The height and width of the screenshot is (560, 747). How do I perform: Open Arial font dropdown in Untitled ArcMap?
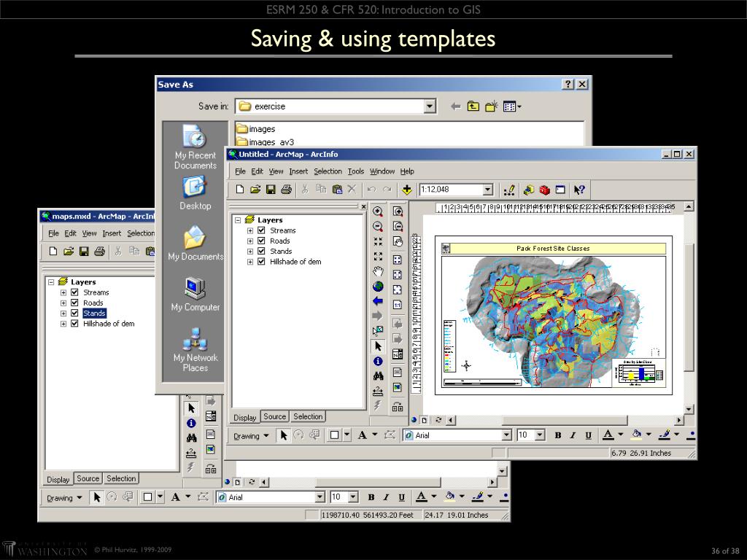pyautogui.click(x=506, y=435)
